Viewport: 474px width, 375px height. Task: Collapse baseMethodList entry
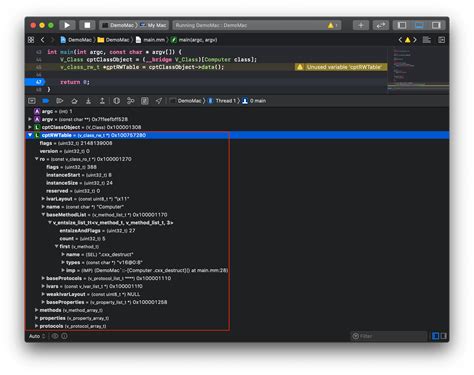click(x=43, y=215)
